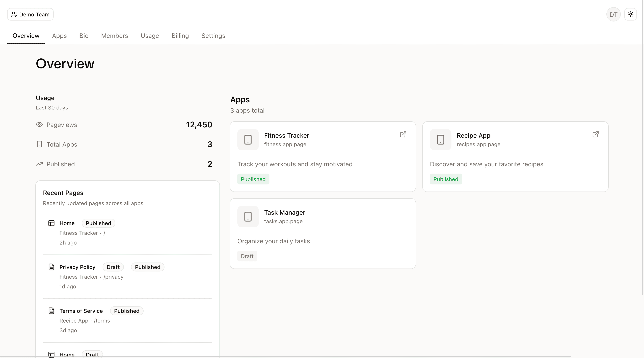The height and width of the screenshot is (358, 644).
Task: Click the Terms of Service document icon
Action: tap(51, 311)
